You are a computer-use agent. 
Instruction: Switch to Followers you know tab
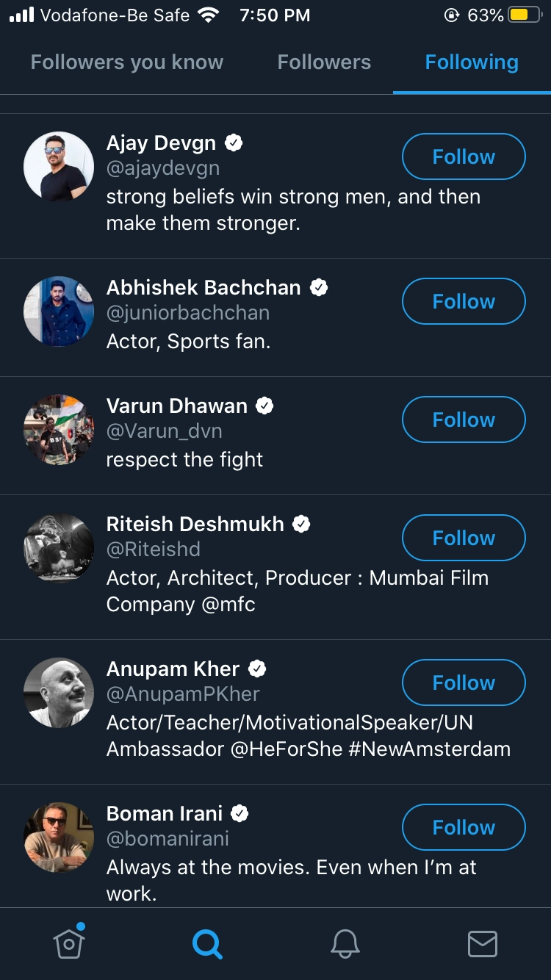point(127,62)
